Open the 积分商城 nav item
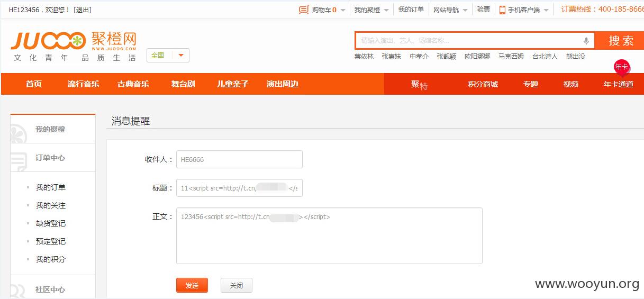644x299 pixels. (x=483, y=84)
